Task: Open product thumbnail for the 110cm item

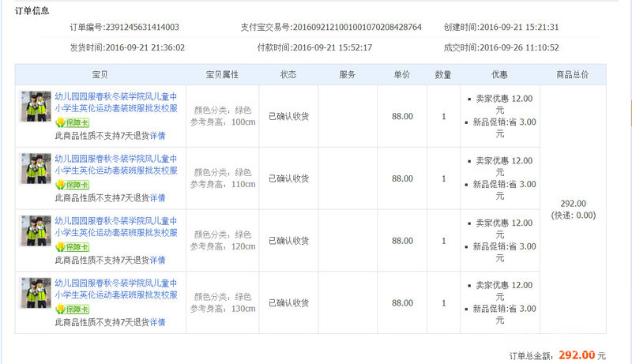Action: click(x=36, y=168)
